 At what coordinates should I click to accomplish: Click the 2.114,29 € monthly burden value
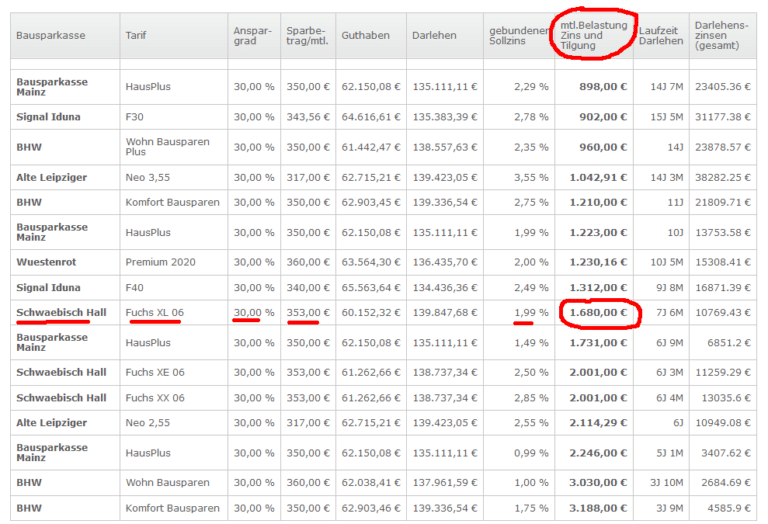598,423
